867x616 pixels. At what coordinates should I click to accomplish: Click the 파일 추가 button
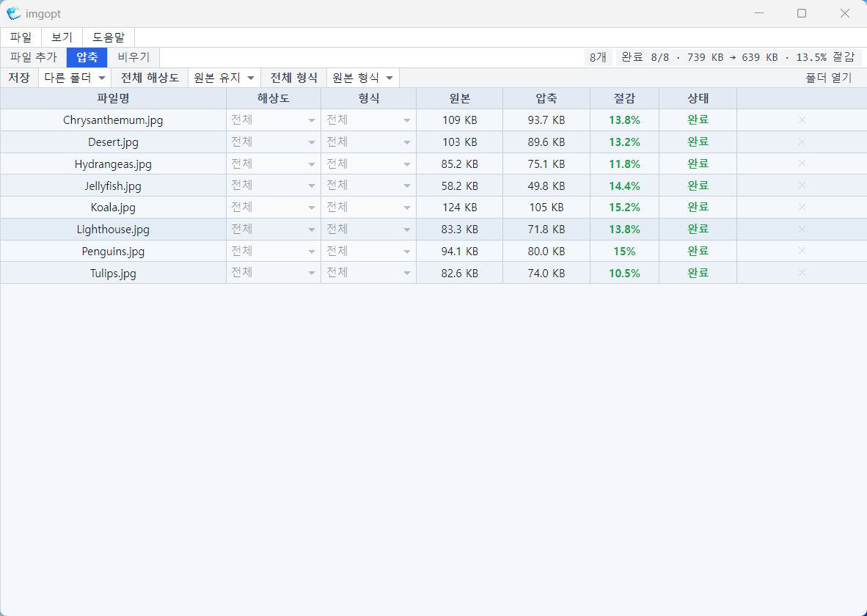pos(34,57)
